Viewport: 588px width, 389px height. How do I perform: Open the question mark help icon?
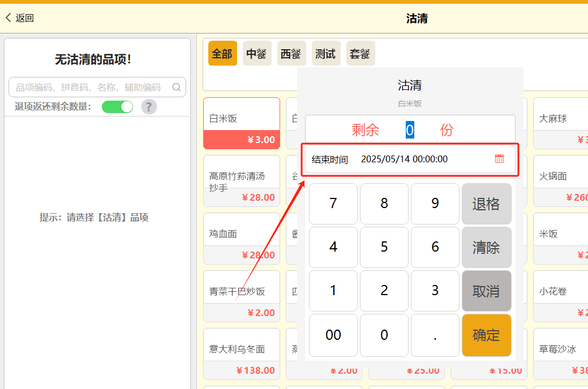tap(149, 107)
